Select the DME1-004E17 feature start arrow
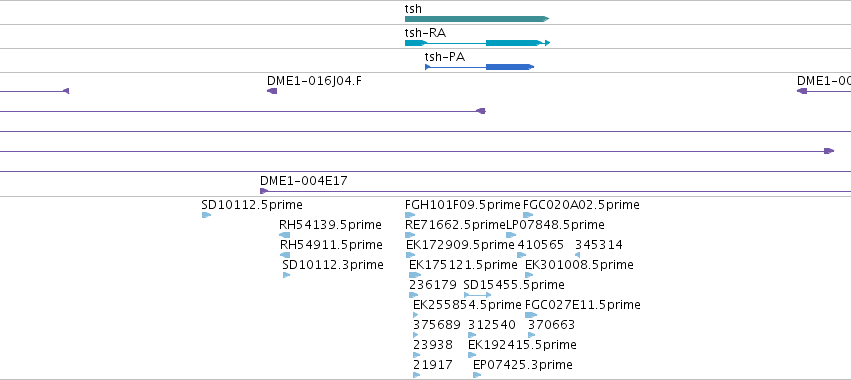The width and height of the screenshot is (851, 380). (x=264, y=191)
